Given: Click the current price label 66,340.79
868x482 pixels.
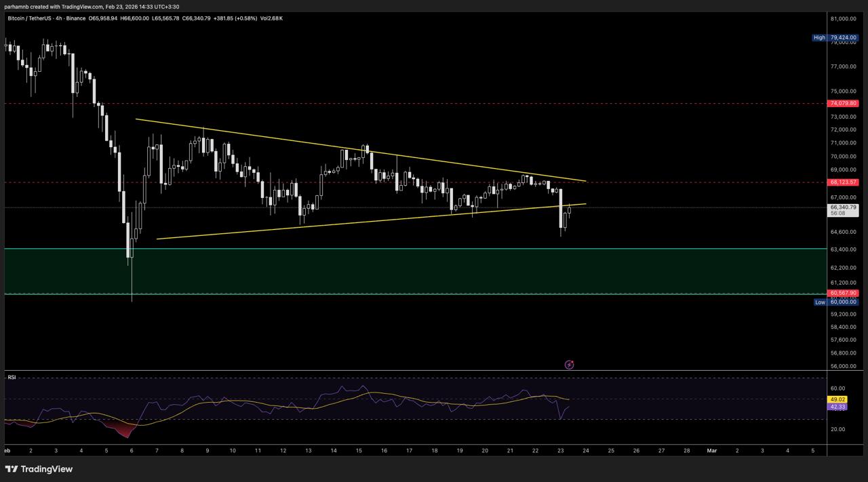Looking at the screenshot, I should [843, 207].
